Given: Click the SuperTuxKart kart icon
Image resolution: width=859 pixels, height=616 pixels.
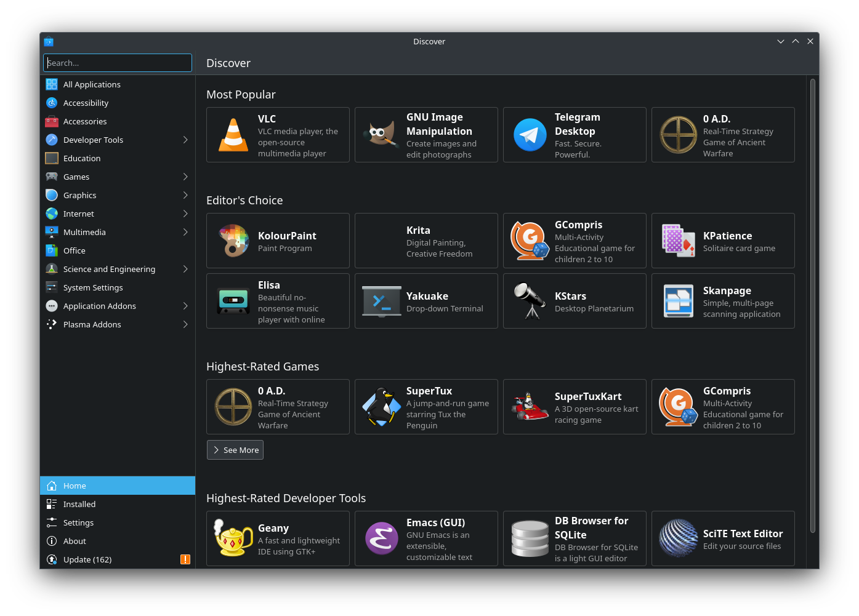Looking at the screenshot, I should point(530,407).
